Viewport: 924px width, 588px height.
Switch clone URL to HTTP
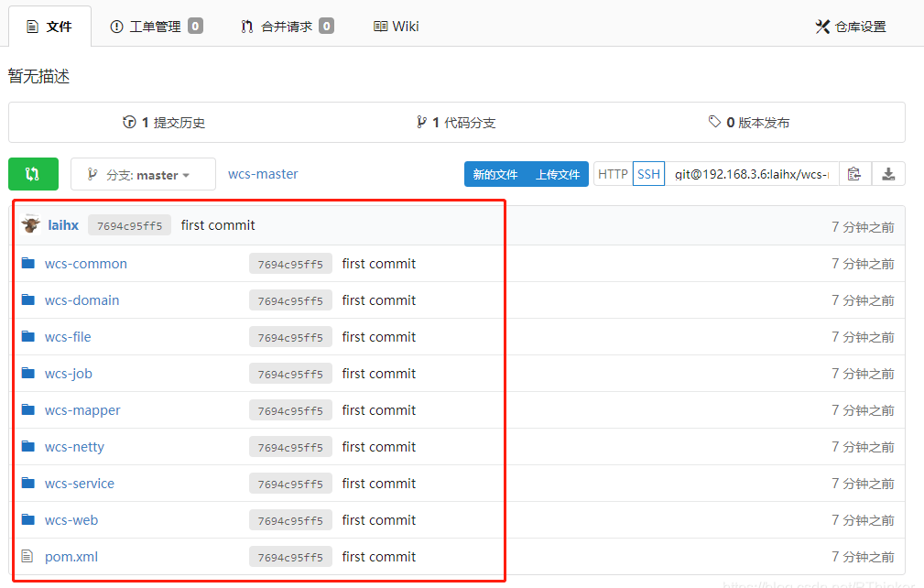(613, 174)
